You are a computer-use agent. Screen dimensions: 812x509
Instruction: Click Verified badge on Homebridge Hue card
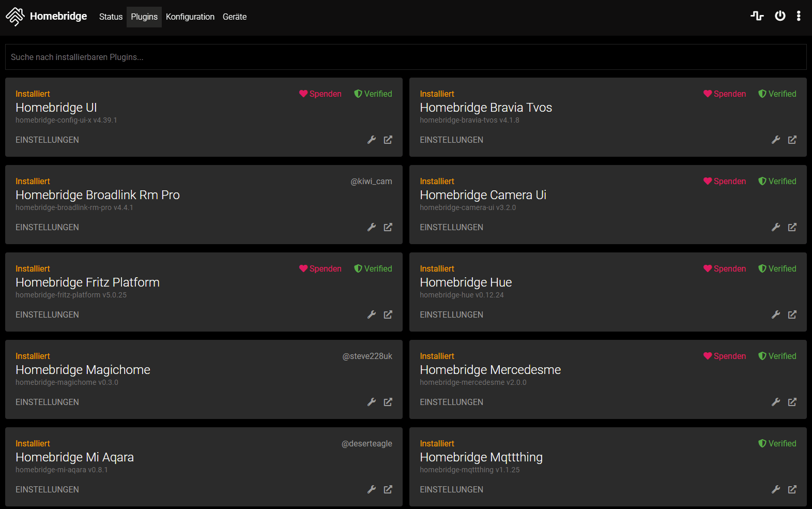coord(777,268)
